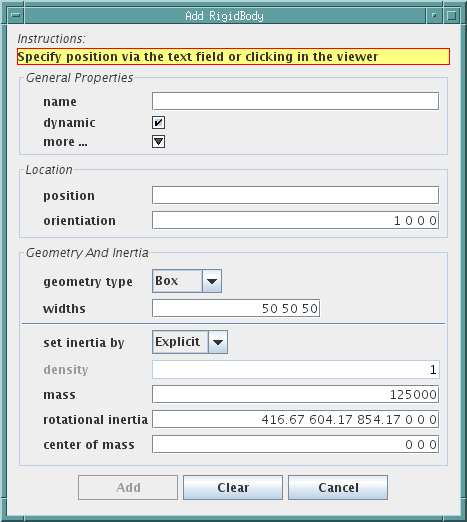Open the geometry type dropdown arrow
Viewport: 467px width, 522px height.
point(212,281)
